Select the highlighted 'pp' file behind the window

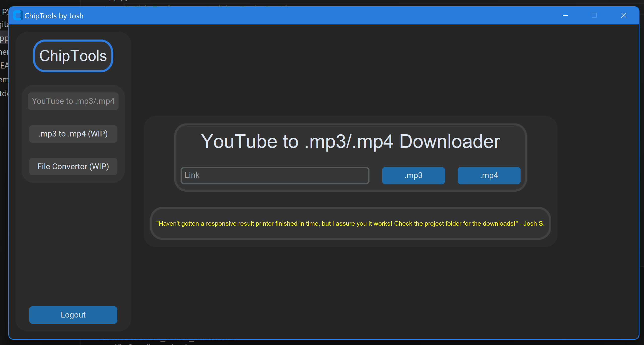[4, 38]
